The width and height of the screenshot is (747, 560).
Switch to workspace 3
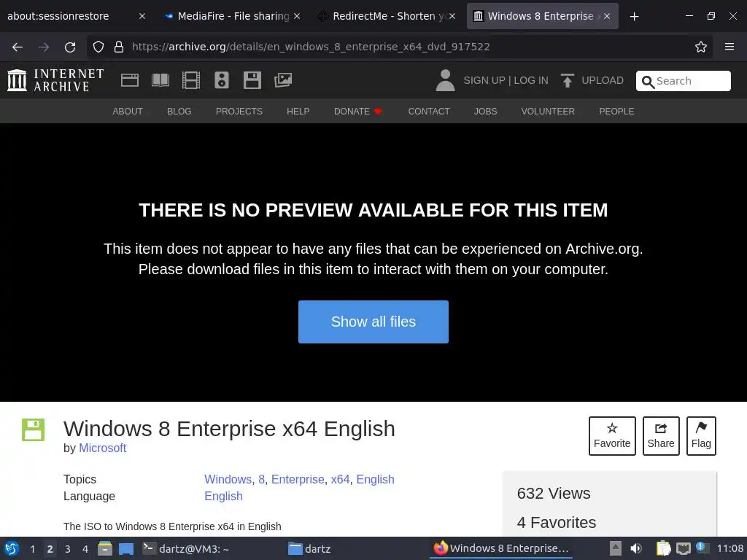tap(68, 549)
